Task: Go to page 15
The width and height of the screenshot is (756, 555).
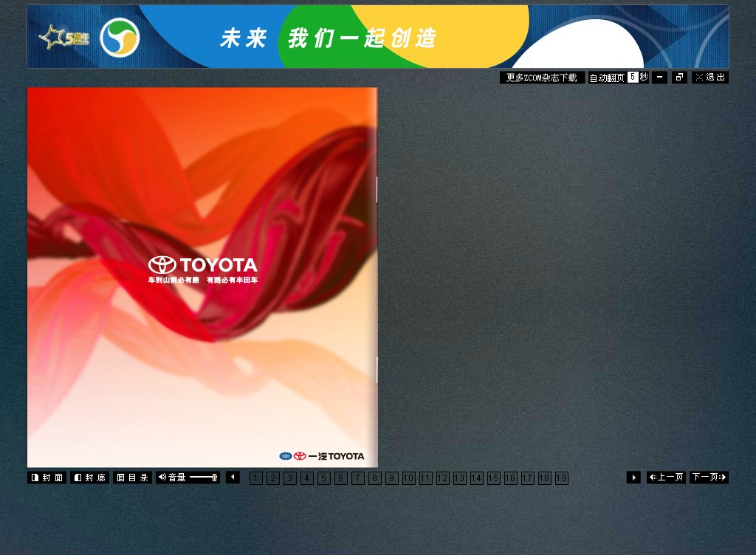Action: [x=494, y=478]
